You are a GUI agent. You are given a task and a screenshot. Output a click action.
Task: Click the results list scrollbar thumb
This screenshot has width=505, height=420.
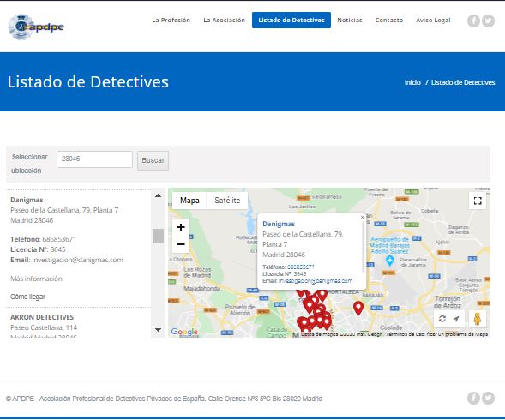coord(158,236)
